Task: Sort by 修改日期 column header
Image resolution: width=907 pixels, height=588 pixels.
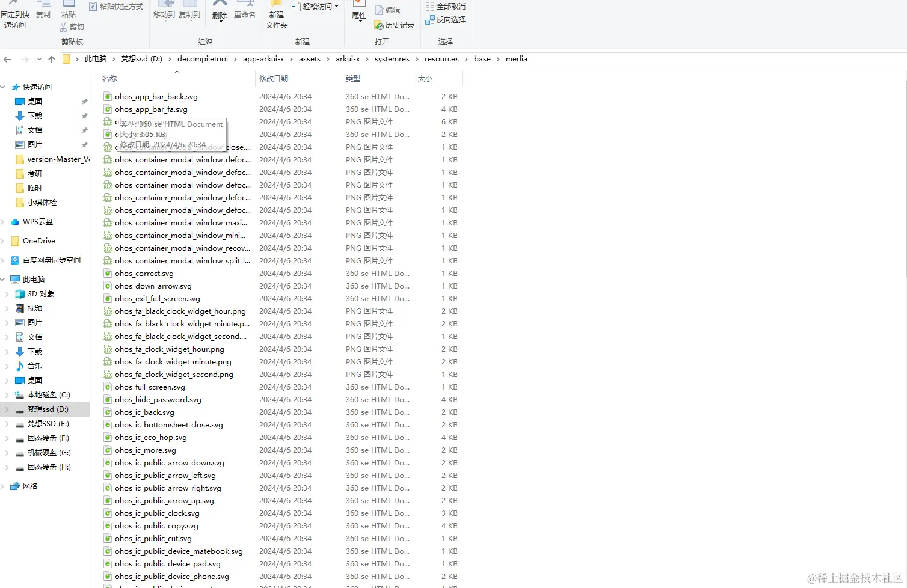Action: (274, 79)
